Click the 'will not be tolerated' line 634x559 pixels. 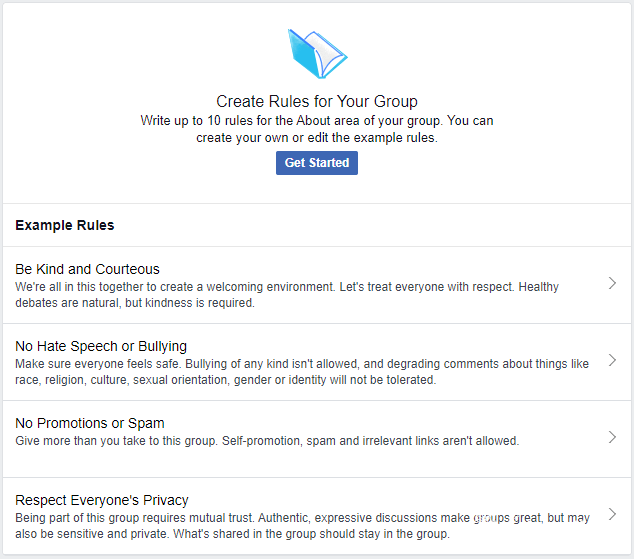click(x=226, y=380)
